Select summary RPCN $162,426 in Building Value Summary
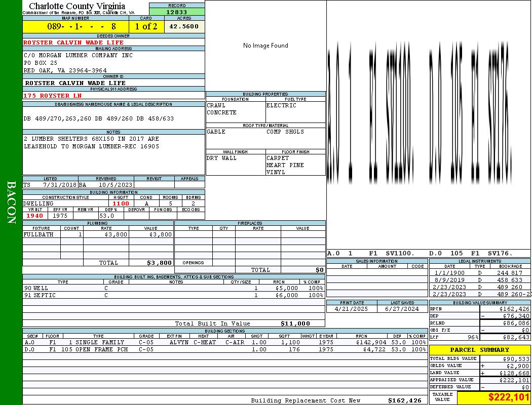Viewport: 532px width, 405px height. tap(514, 309)
